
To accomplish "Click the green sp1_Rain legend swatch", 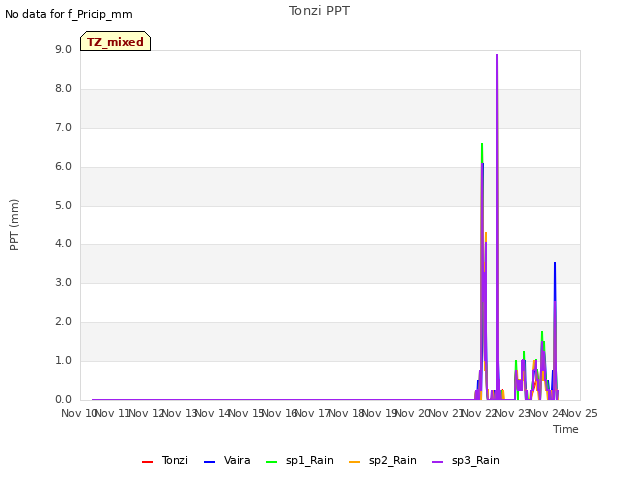I will click(x=271, y=462).
